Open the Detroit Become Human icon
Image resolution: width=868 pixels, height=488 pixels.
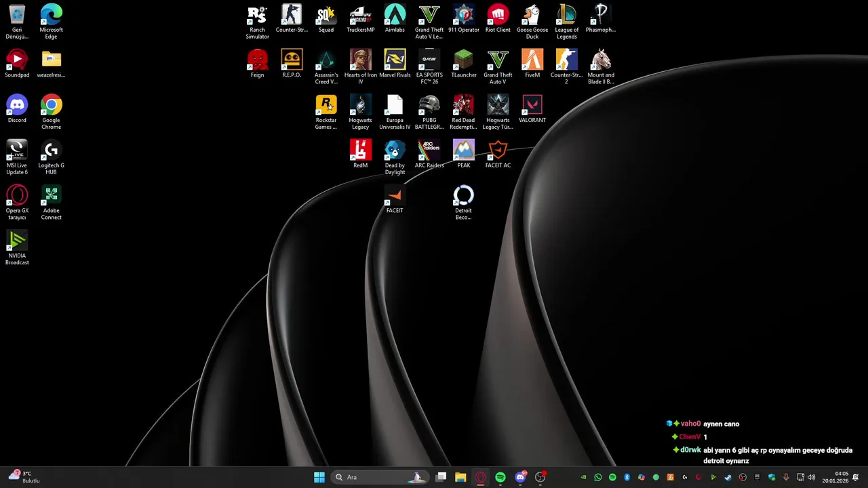tap(464, 203)
